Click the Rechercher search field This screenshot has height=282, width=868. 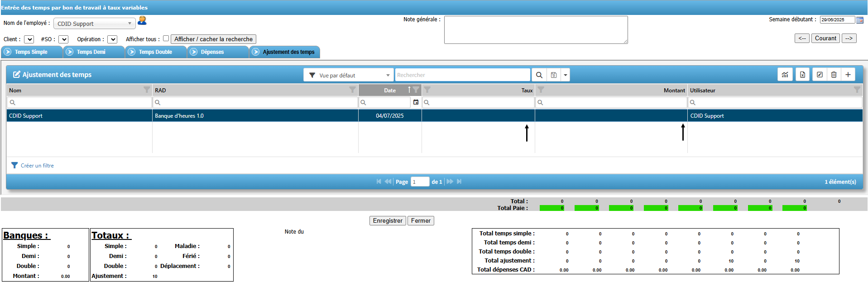click(x=462, y=75)
